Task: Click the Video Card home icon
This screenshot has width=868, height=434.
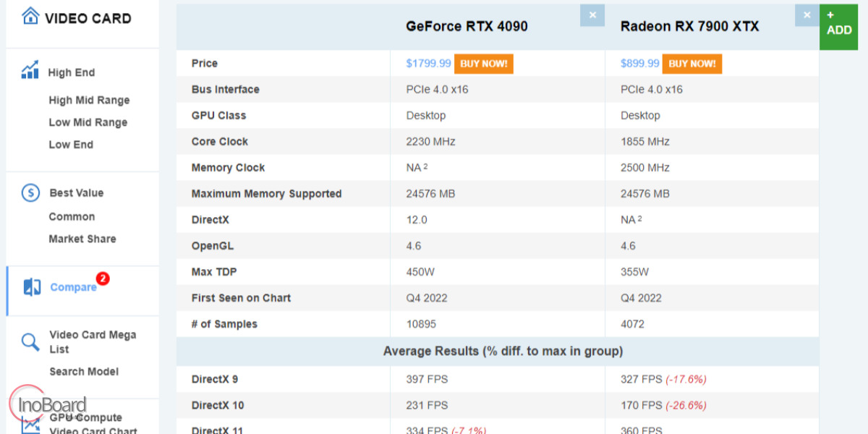Action: pyautogui.click(x=30, y=17)
